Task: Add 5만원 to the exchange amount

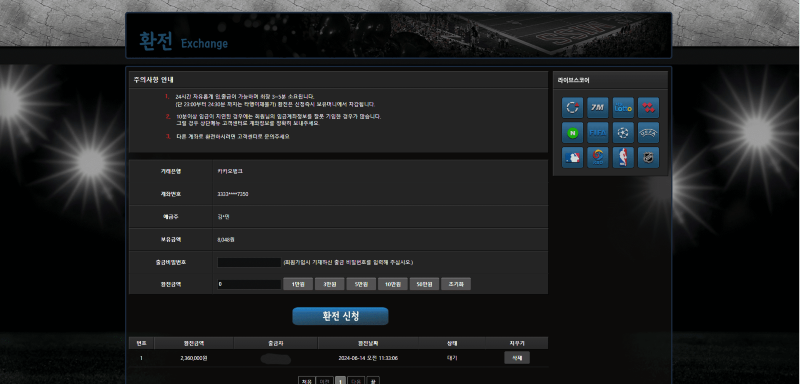Action: tap(361, 284)
